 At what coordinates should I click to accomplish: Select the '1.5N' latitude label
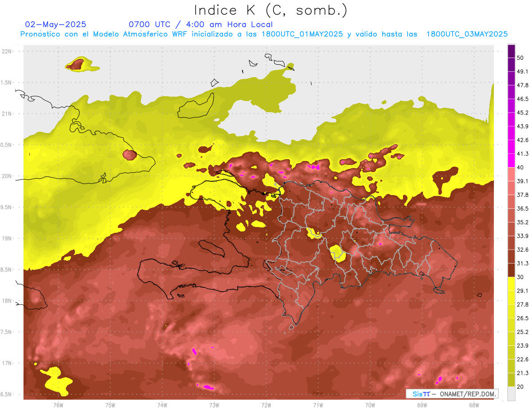7,83
